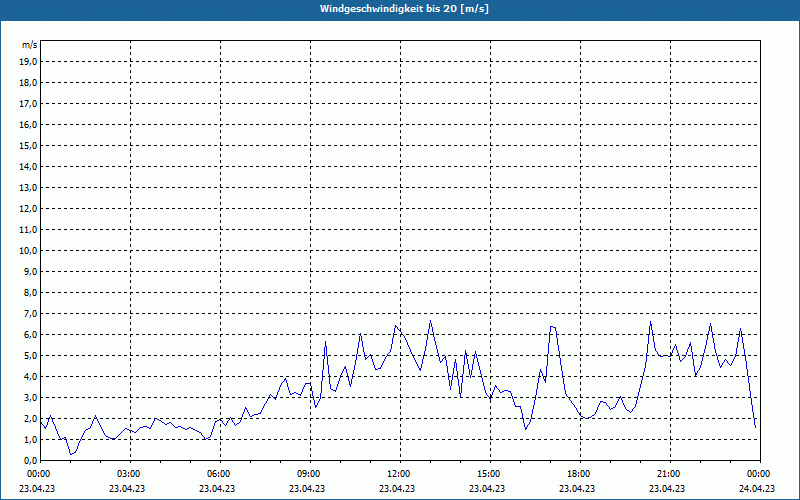
Task: Select the 11,0 y-axis label
Action: pos(28,230)
